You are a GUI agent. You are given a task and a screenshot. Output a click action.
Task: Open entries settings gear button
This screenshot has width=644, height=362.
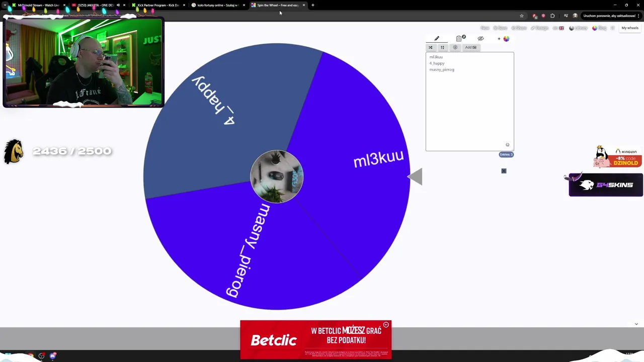click(455, 47)
